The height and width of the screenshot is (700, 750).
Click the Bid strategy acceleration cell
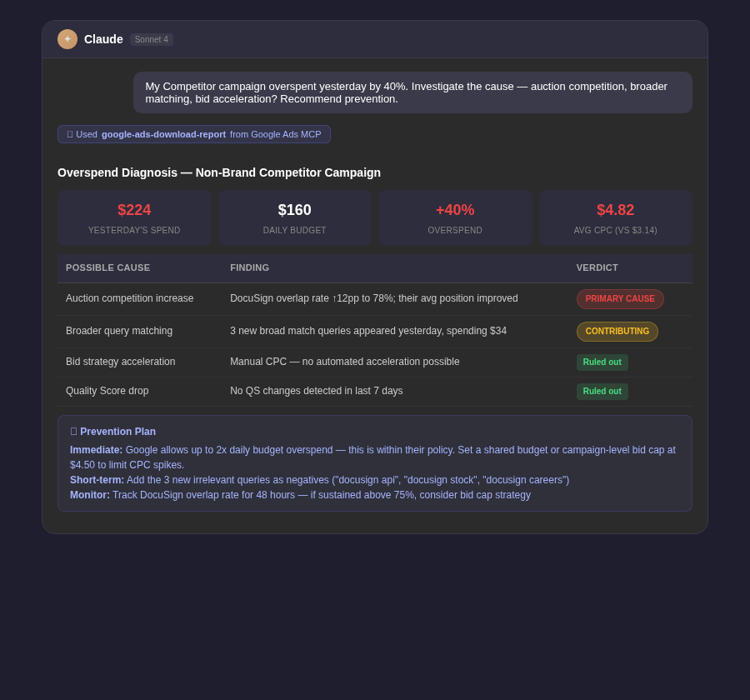[121, 362]
